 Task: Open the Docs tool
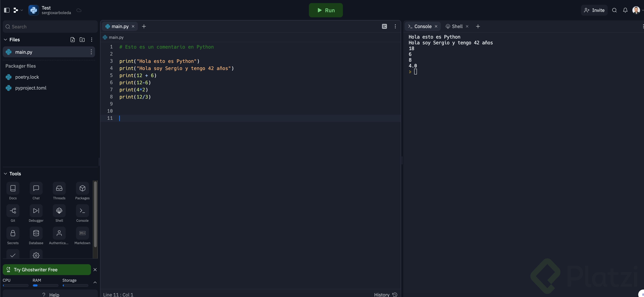13,191
